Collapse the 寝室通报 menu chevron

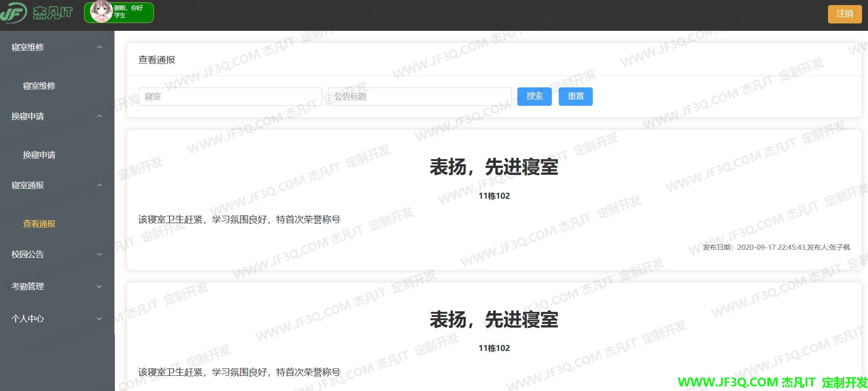pyautogui.click(x=99, y=185)
